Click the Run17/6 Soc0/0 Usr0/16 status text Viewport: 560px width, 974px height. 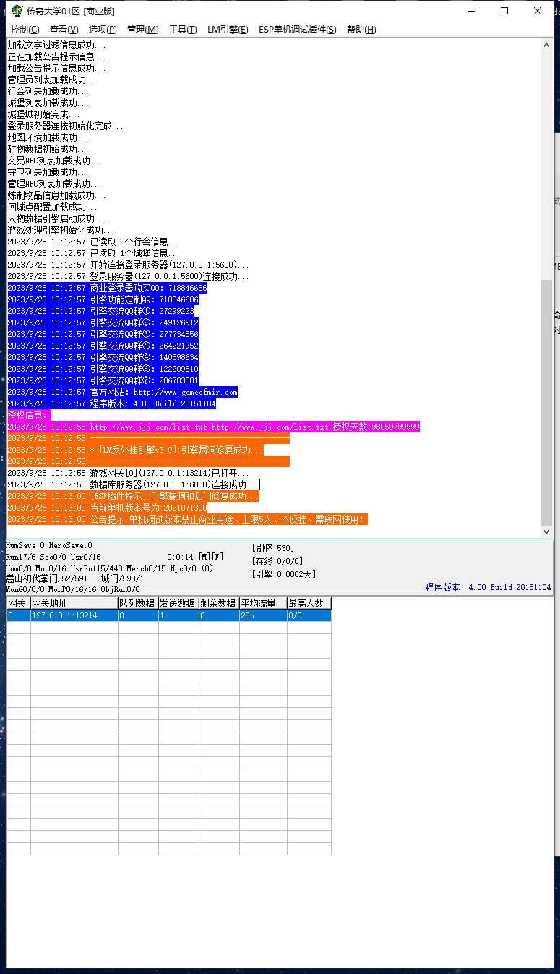(53, 558)
